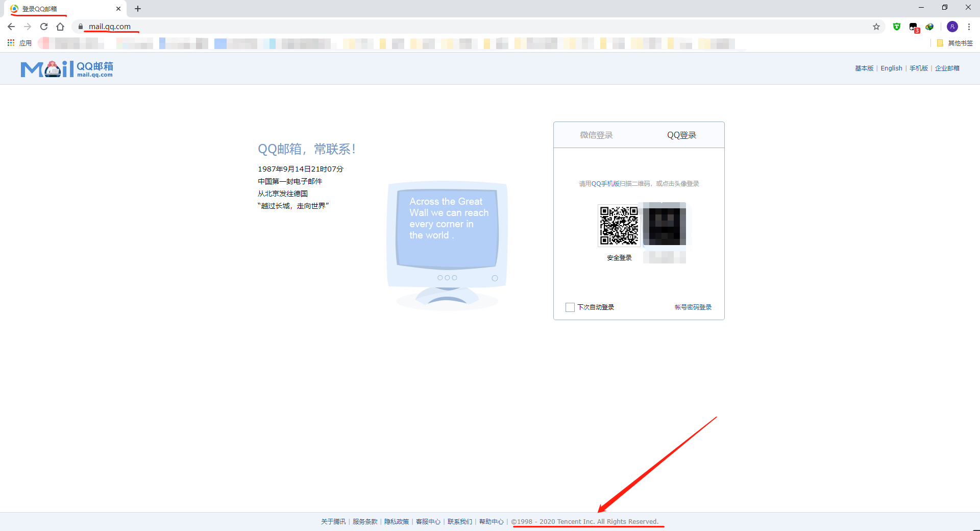Click the 1987年9月14日21时07分 text

(301, 169)
